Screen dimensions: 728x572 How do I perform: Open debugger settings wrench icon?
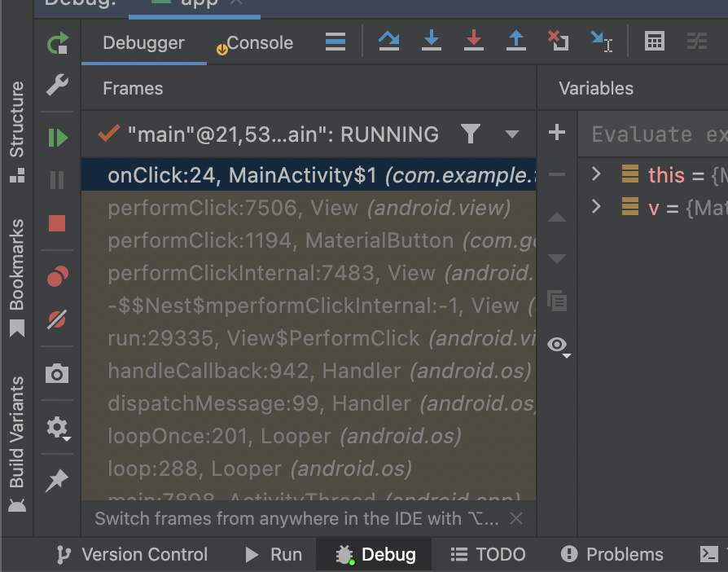tap(58, 85)
